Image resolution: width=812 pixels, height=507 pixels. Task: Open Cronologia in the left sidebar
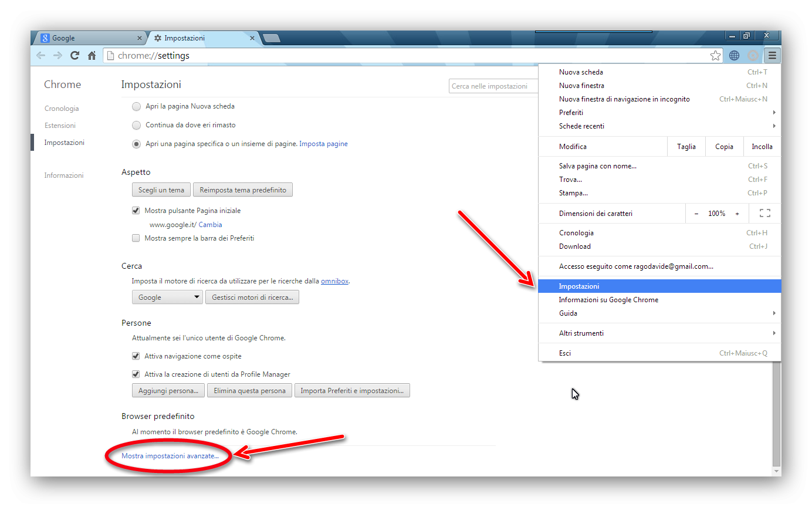click(x=62, y=109)
